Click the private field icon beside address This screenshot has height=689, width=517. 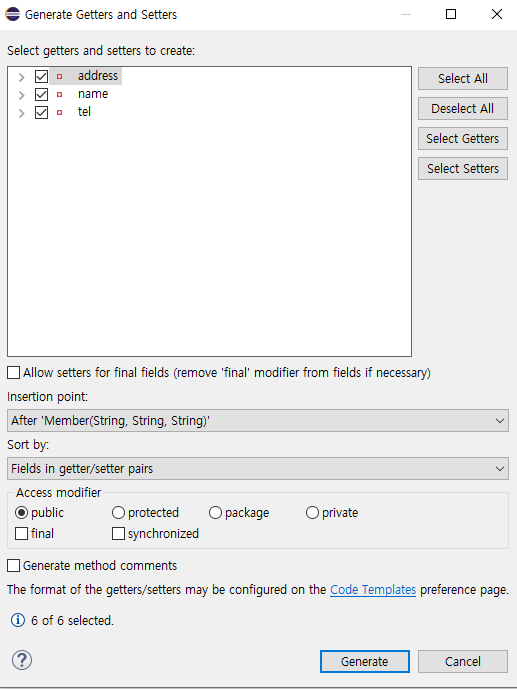coord(59,76)
